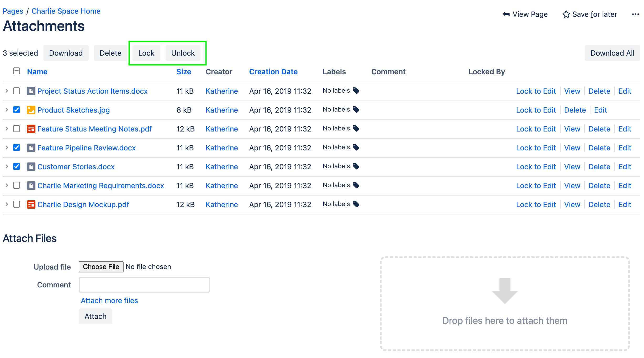Check the Project Status Action Items.docx checkbox
Image resolution: width=644 pixels, height=358 pixels.
[x=17, y=91]
